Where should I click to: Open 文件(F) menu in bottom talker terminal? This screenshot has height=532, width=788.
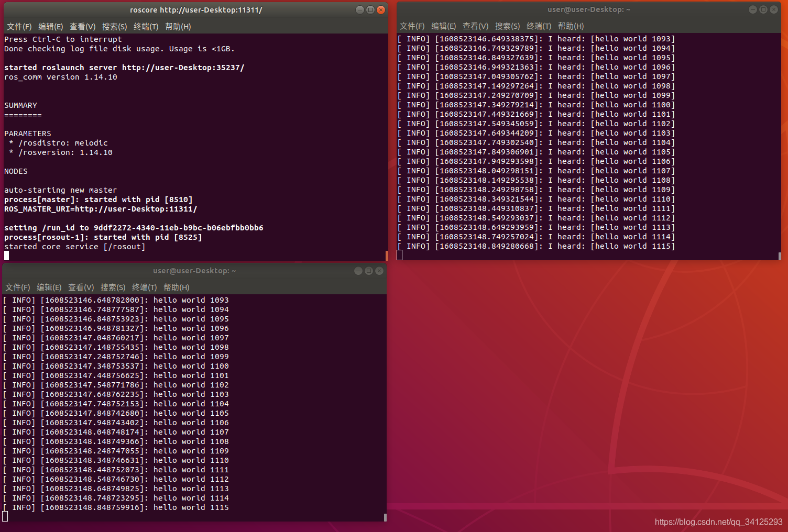[x=18, y=287]
